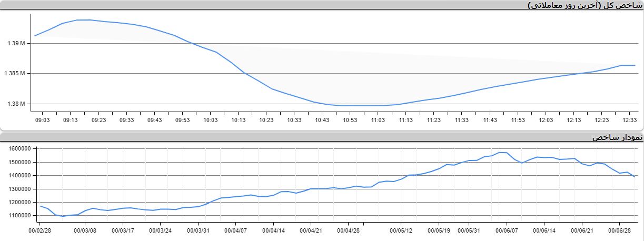The height and width of the screenshot is (241, 644).
Task: Select the 09:03 time label on intraday chart
Action: (x=43, y=120)
